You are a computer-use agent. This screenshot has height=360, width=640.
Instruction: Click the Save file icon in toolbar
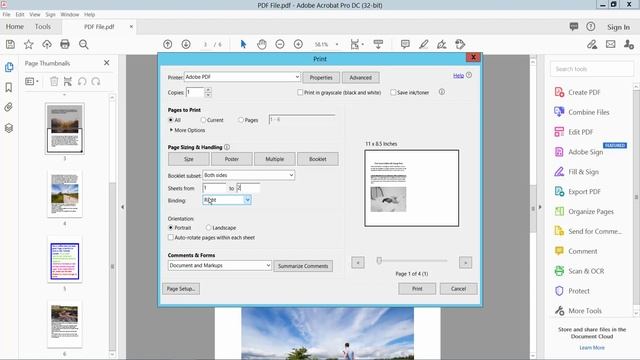pyautogui.click(x=10, y=44)
